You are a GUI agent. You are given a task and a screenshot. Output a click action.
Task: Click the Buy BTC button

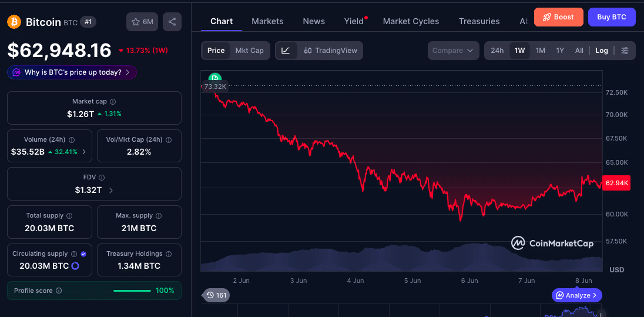(612, 17)
